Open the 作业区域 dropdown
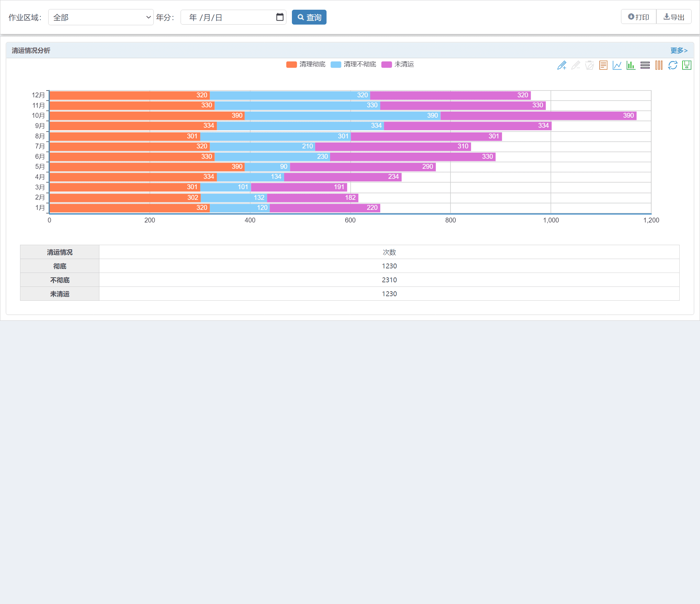This screenshot has height=604, width=700. coord(101,17)
